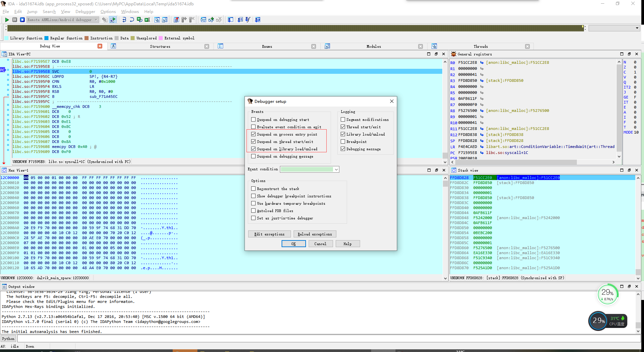Click the IDA View-PC vertical scrollbar
Viewport: 644px width, 352px height.
click(x=445, y=112)
